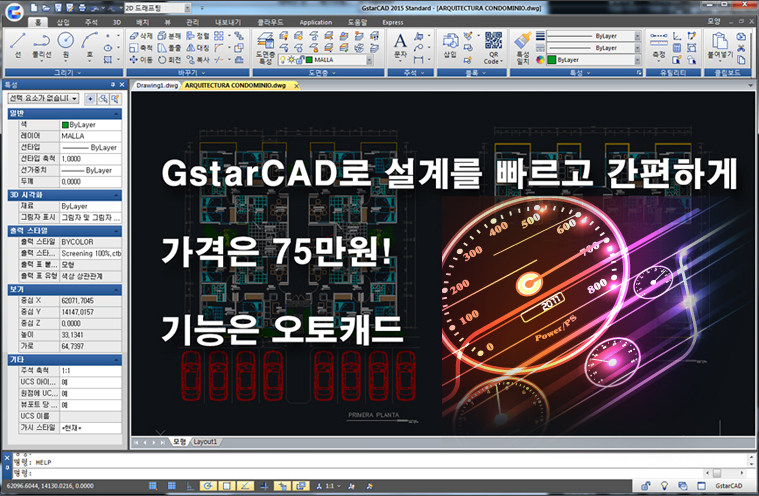The height and width of the screenshot is (496, 759).
Task: Toggle the lightbulb icon in status bar
Action: click(x=664, y=486)
